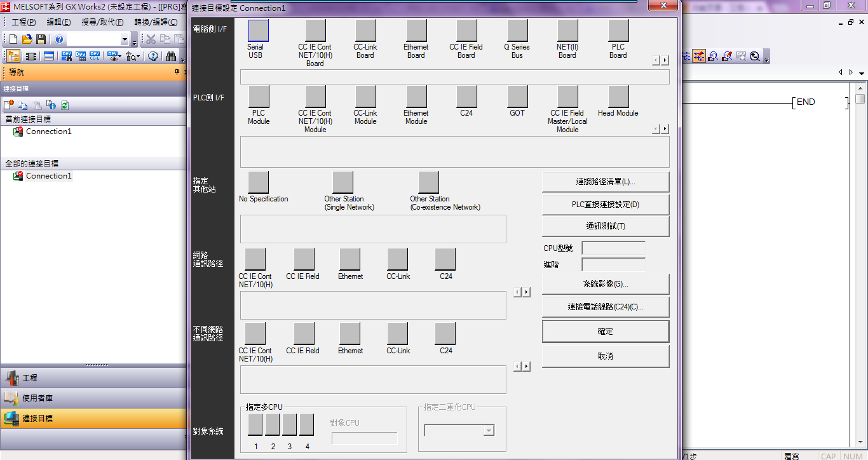
Task: Select the Serial USB interface icon
Action: coord(259,30)
